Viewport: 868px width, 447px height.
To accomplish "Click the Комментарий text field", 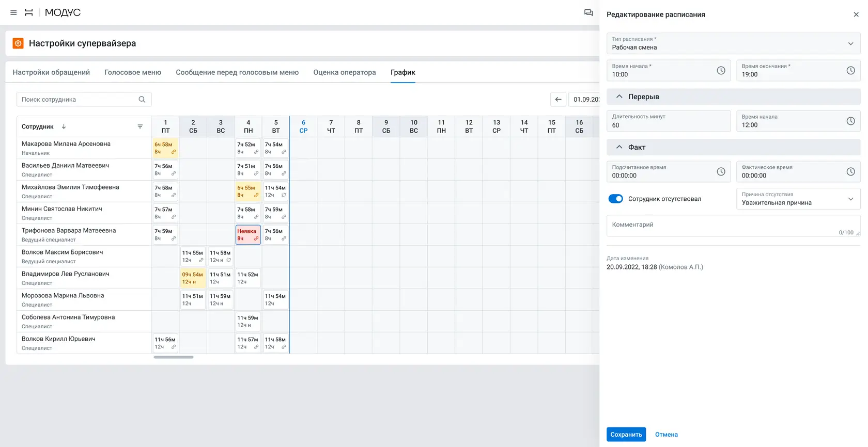I will [734, 226].
